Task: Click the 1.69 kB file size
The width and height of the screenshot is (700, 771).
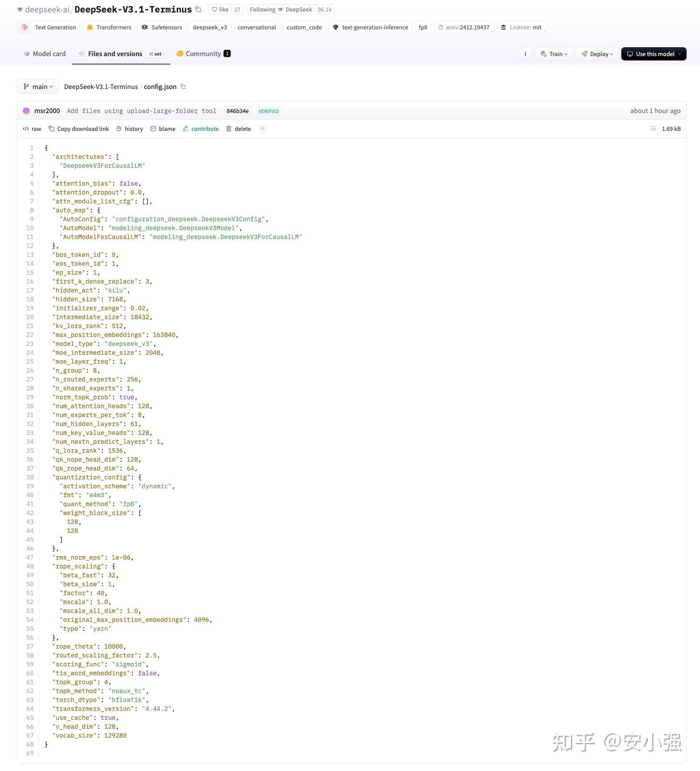Action: [671, 129]
